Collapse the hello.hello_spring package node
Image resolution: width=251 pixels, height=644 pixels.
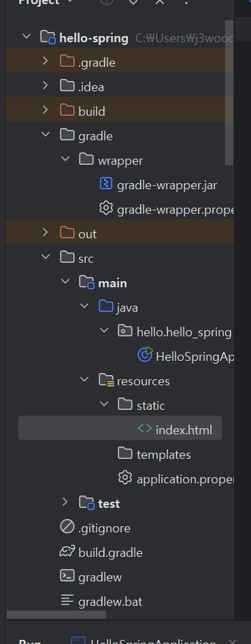pos(104,331)
